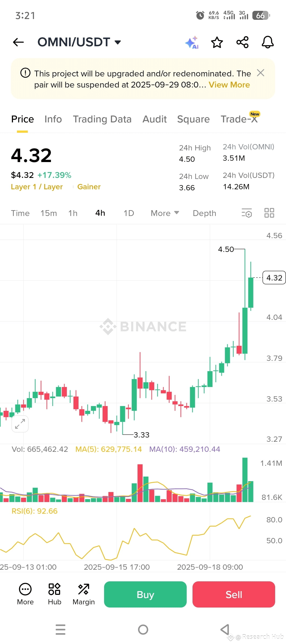Switch to the Depth chart view
Viewport: 286px width, 644px height.
click(204, 213)
